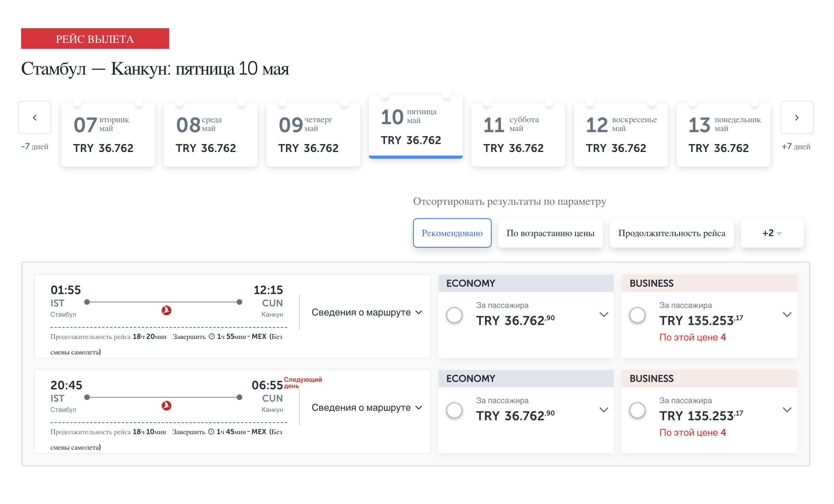Go to previous 7 days arrow
Screen dimensions: 834x504
pos(35,117)
